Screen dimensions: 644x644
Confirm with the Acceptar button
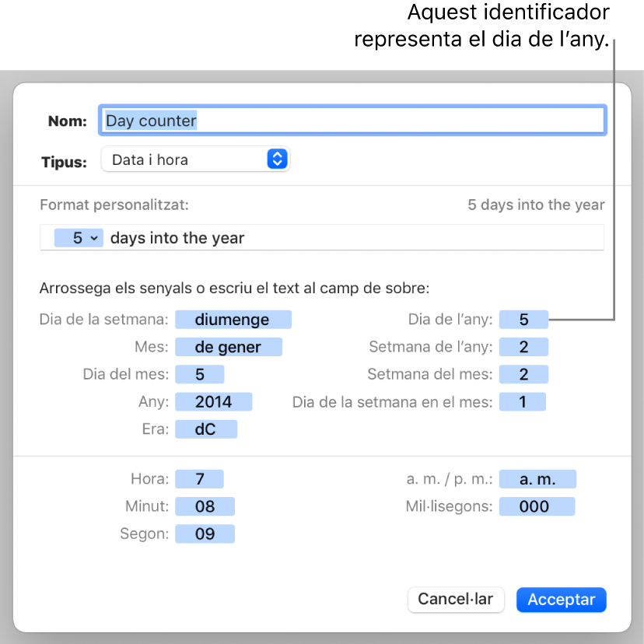(x=561, y=599)
